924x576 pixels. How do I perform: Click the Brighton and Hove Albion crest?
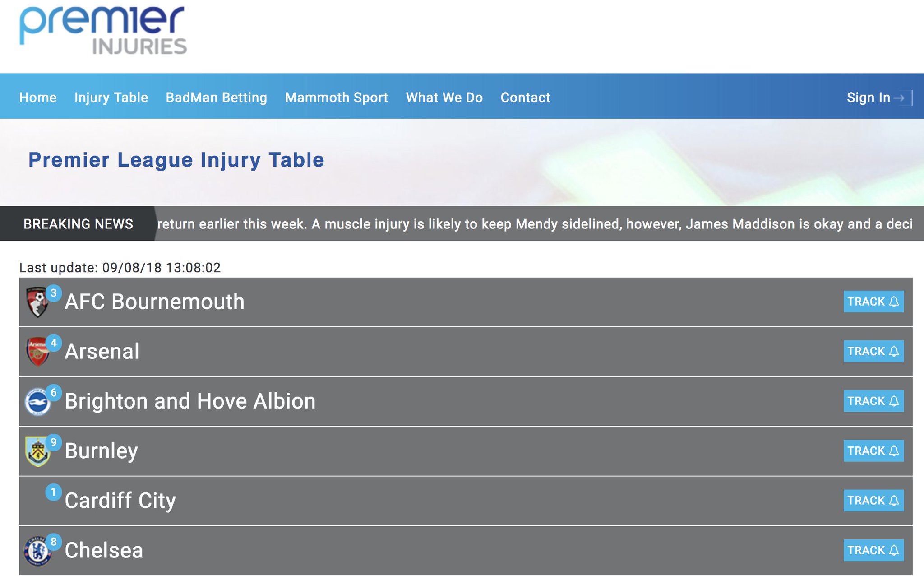pyautogui.click(x=37, y=402)
